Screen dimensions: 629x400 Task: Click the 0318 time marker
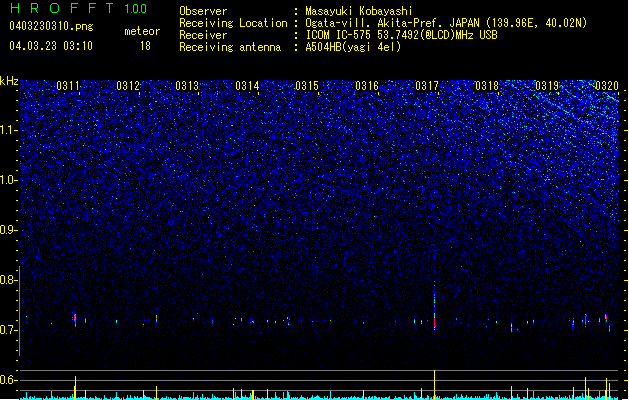[487, 86]
